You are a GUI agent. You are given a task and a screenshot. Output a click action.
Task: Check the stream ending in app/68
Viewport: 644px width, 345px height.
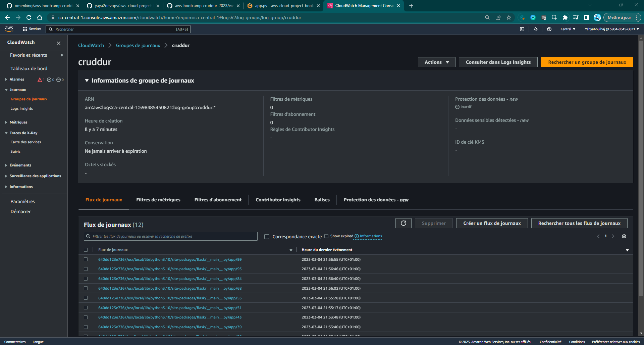coord(86,288)
